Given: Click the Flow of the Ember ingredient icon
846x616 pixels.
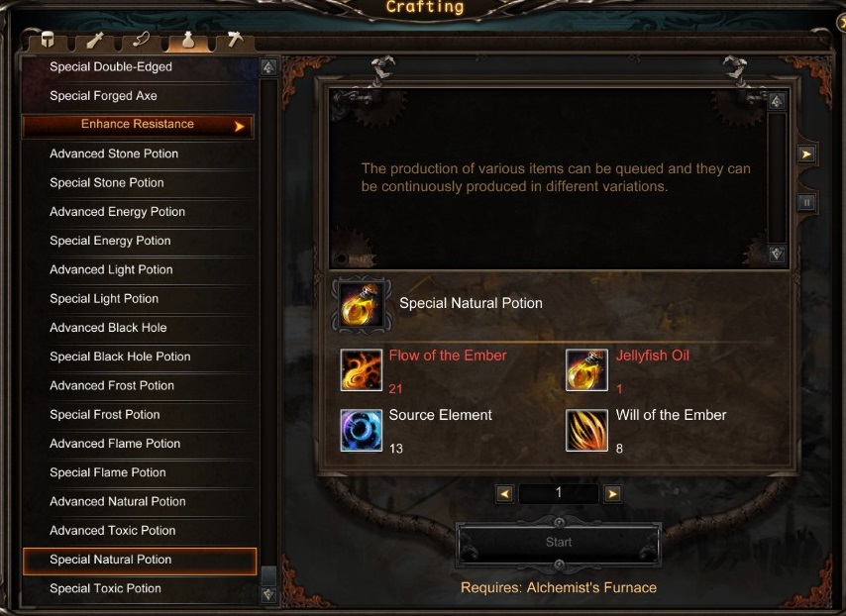Looking at the screenshot, I should (361, 369).
